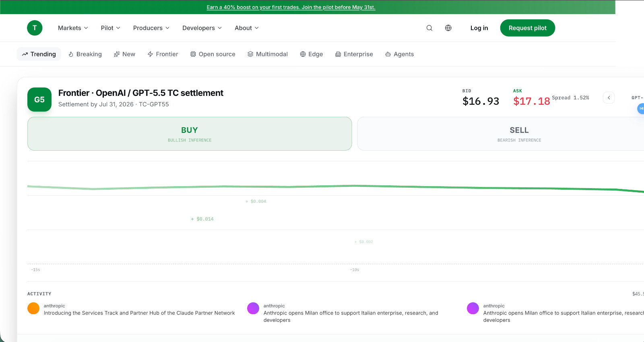The image size is (644, 342).
Task: Click the orange anthropic avatar
Action: [33, 309]
